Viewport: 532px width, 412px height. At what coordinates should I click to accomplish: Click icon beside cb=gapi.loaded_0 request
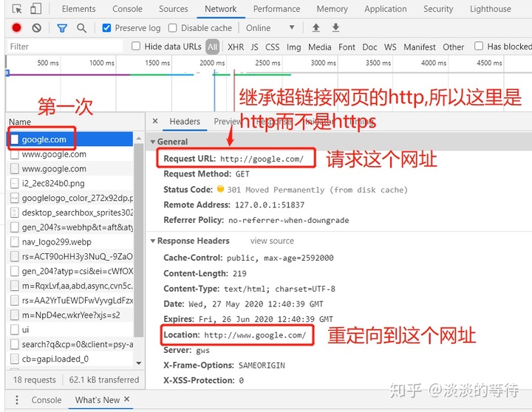coord(14,359)
